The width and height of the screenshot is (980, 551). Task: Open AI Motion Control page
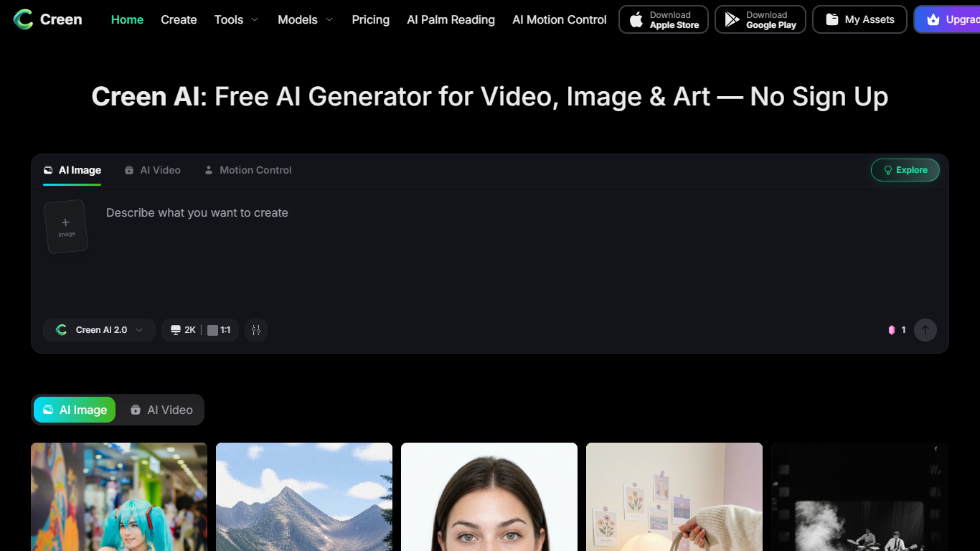click(x=560, y=19)
